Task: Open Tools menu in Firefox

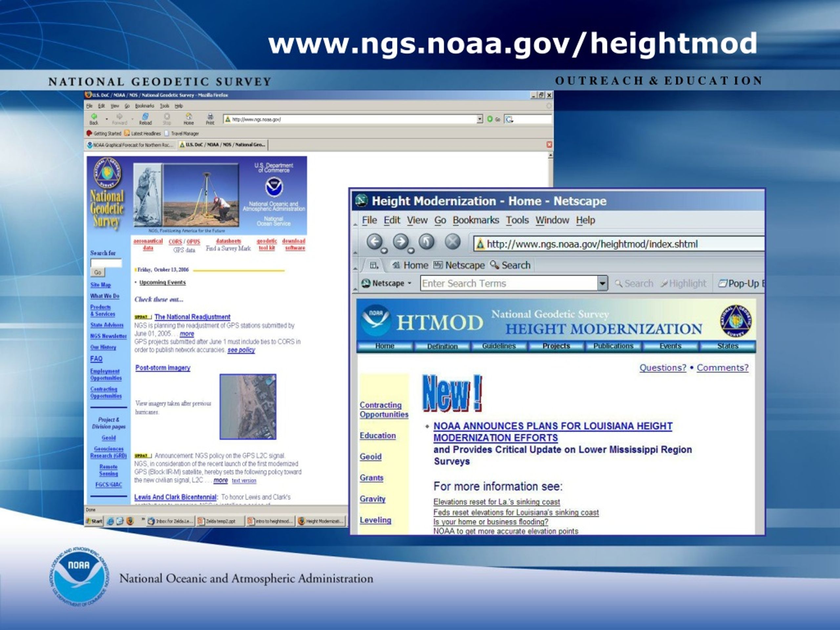Action: point(164,106)
